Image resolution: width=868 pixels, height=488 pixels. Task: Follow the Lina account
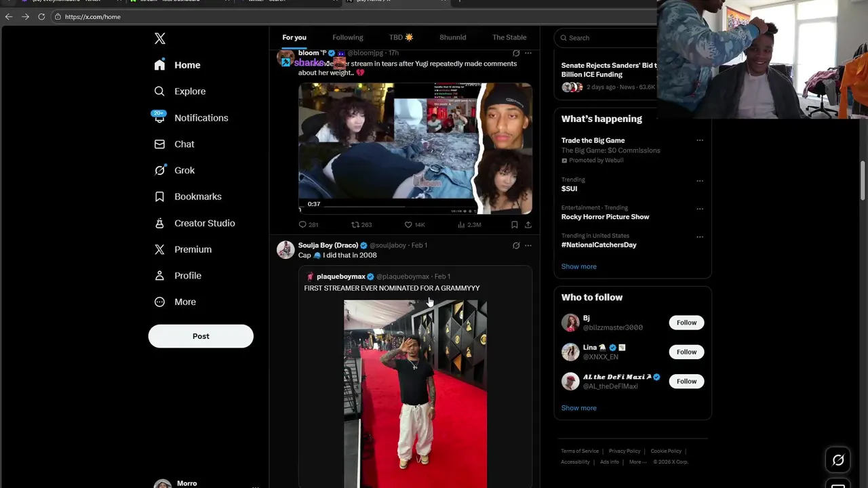pyautogui.click(x=686, y=352)
